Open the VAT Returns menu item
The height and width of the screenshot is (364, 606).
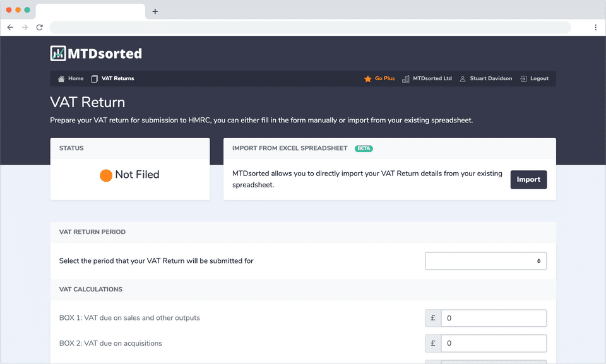point(117,79)
